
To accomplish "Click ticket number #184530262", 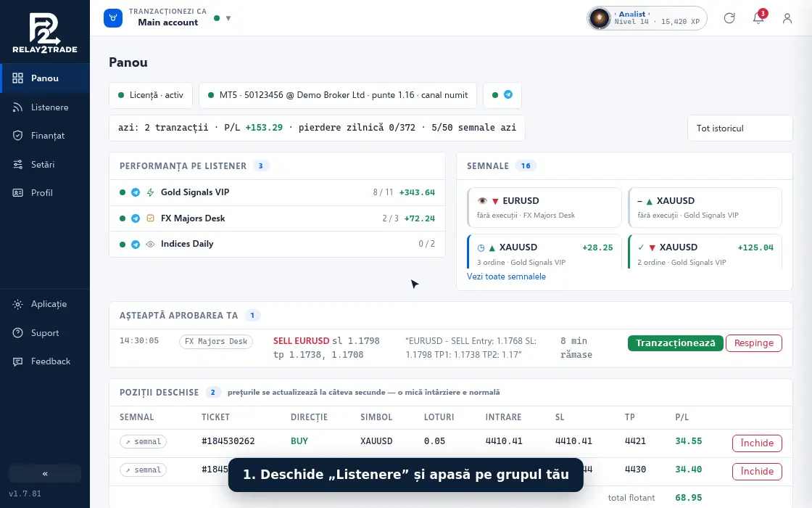I will point(228,441).
